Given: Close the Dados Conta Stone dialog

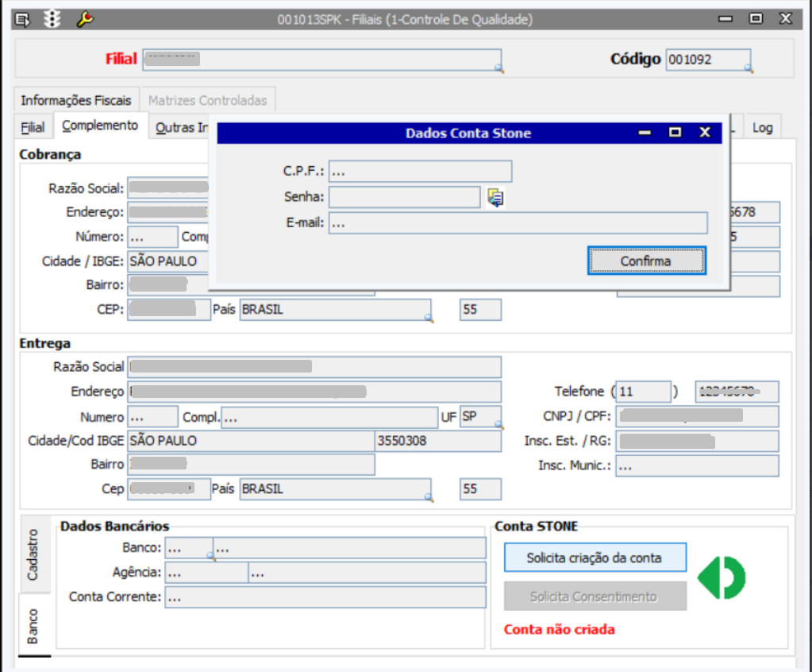Looking at the screenshot, I should pyautogui.click(x=705, y=133).
